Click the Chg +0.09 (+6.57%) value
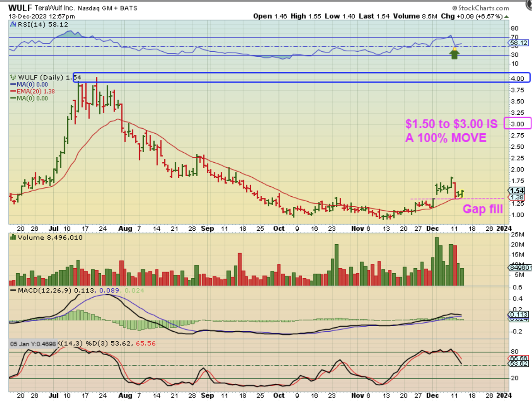The width and height of the screenshot is (532, 401). [x=471, y=16]
